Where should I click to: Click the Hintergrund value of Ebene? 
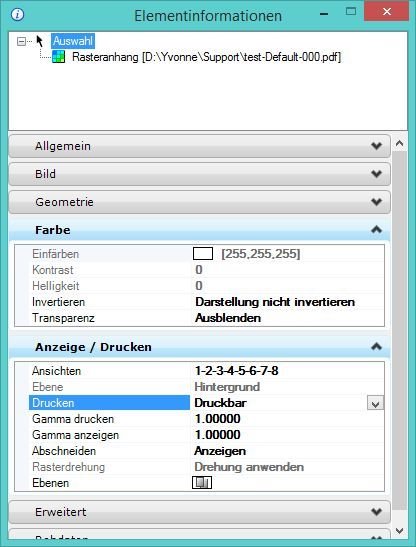click(x=227, y=387)
